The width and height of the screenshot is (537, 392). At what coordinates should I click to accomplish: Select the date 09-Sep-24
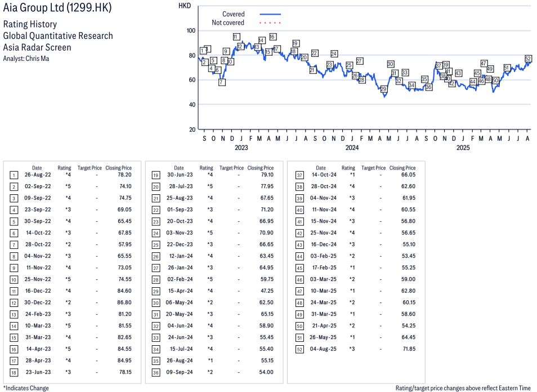click(180, 372)
